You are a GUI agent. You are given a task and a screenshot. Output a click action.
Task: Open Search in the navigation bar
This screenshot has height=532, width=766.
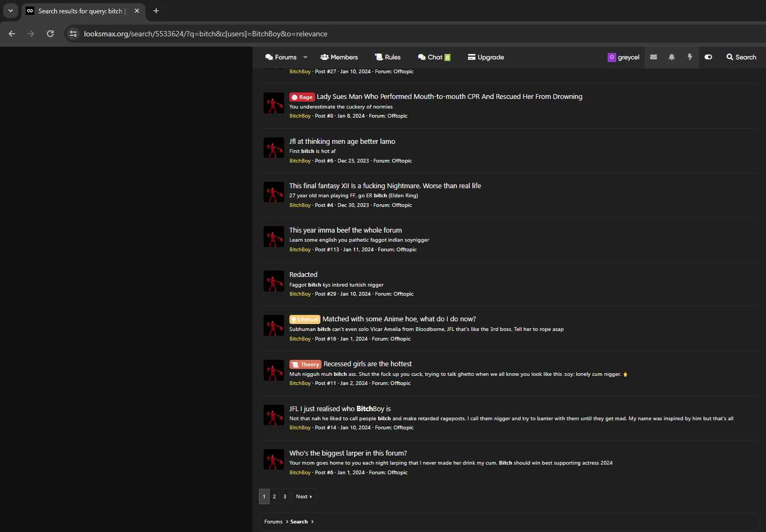[741, 57]
